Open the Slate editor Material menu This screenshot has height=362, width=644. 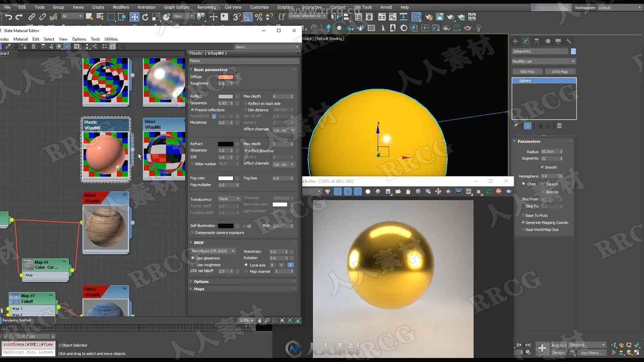click(x=21, y=39)
